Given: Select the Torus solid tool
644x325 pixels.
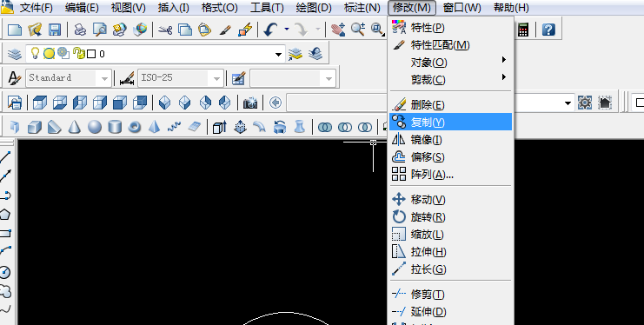Looking at the screenshot, I should [x=135, y=127].
